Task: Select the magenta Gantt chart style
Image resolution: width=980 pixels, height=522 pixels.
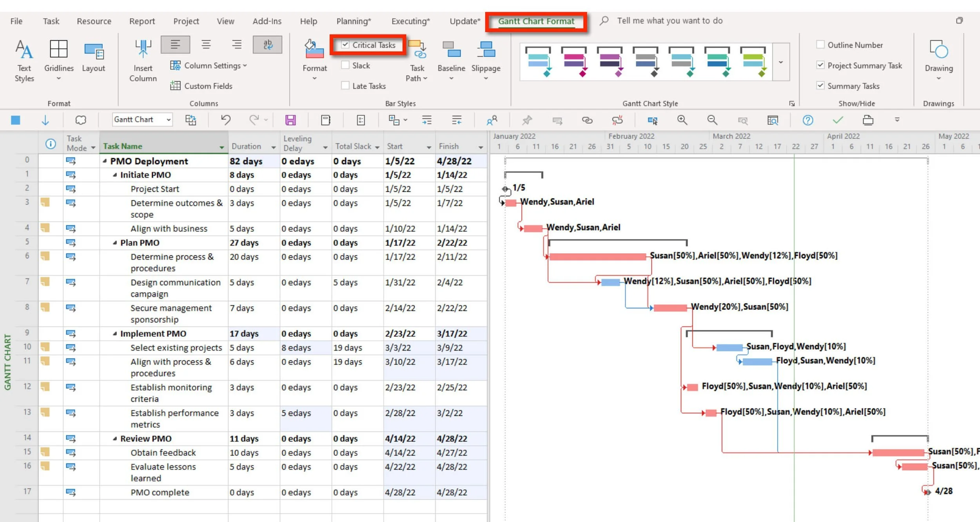Action: tap(573, 62)
